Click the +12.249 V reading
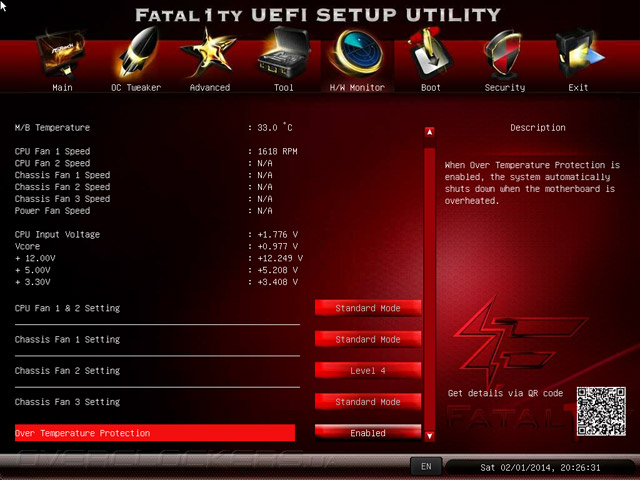 click(280, 258)
